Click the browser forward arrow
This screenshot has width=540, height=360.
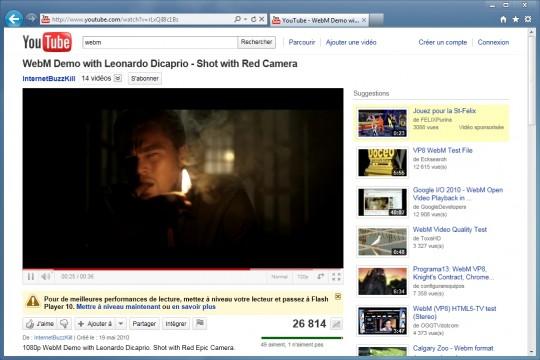[31, 18]
